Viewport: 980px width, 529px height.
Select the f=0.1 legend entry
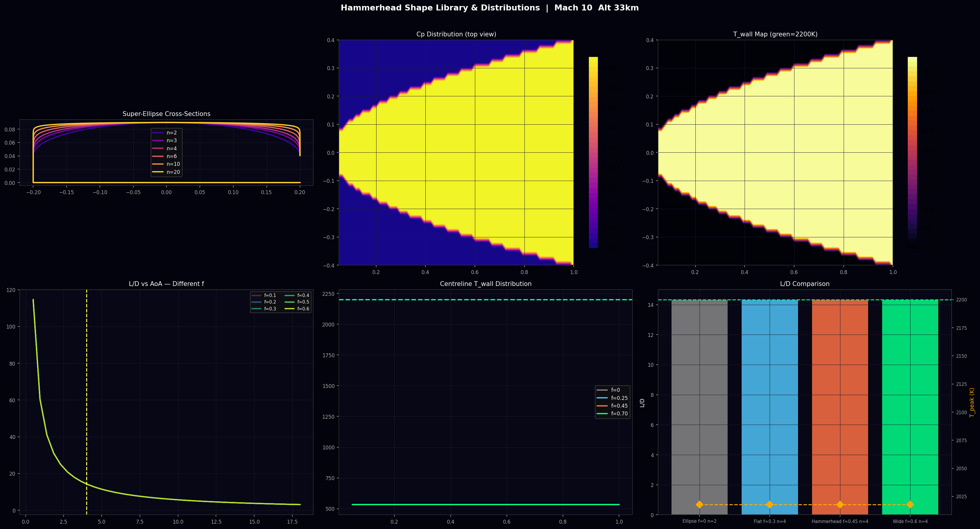pyautogui.click(x=264, y=296)
